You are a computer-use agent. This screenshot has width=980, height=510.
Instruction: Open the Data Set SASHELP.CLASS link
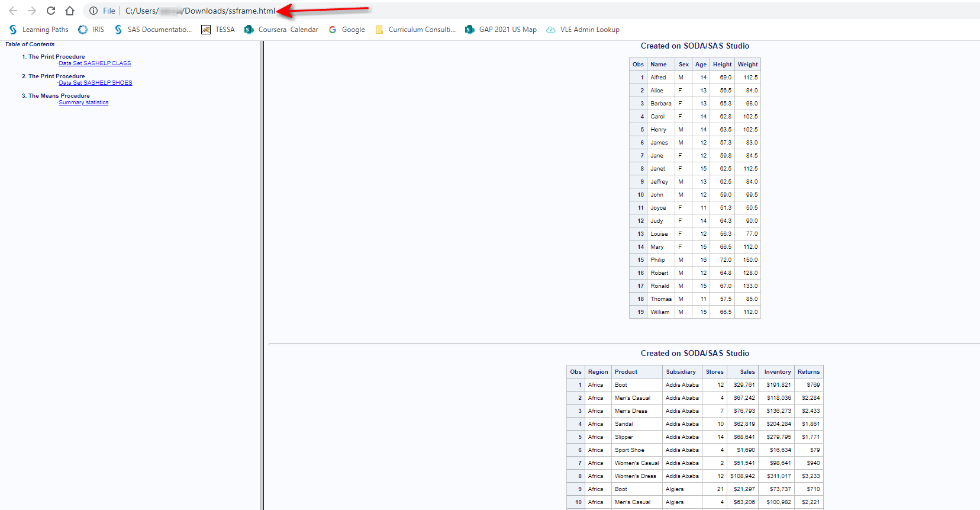(95, 63)
